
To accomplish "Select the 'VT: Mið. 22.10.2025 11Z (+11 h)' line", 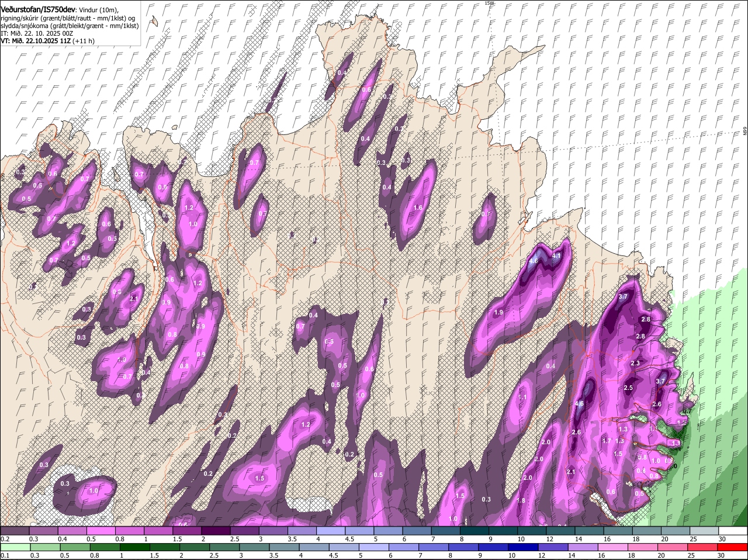I will (x=47, y=41).
